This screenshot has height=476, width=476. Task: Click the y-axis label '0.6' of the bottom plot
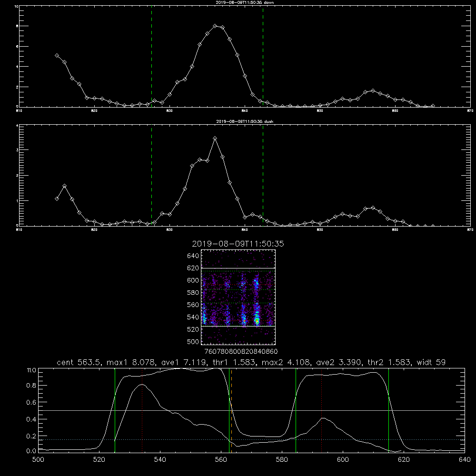coord(31,402)
